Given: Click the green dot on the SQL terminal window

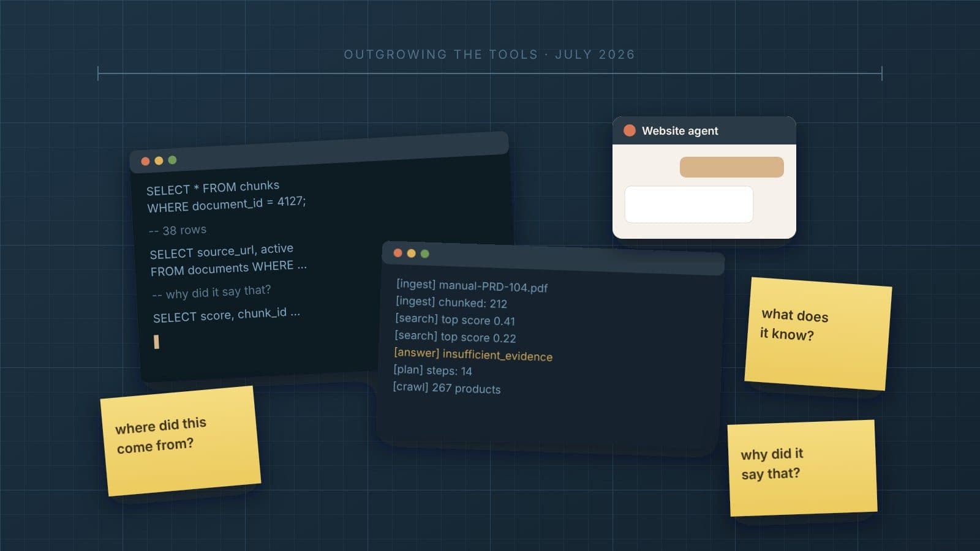Looking at the screenshot, I should [172, 160].
